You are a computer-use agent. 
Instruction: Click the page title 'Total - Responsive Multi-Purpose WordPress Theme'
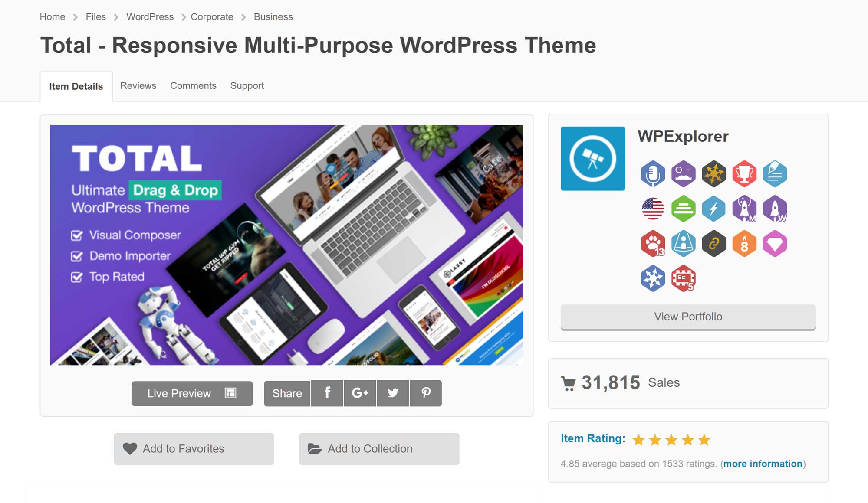[x=318, y=46]
